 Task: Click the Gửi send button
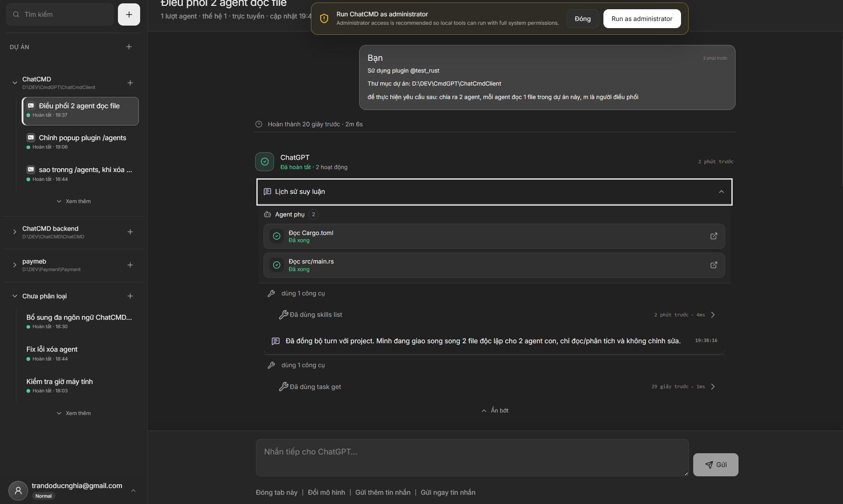tap(715, 465)
